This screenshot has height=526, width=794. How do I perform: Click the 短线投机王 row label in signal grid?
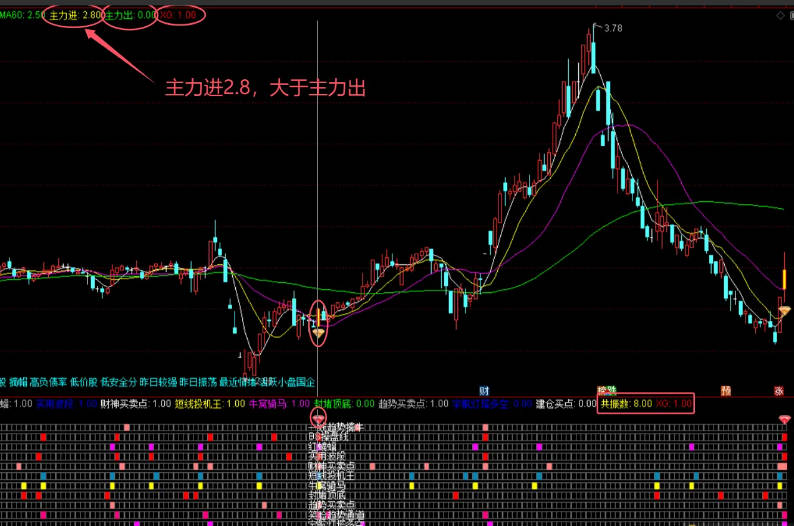tap(332, 476)
